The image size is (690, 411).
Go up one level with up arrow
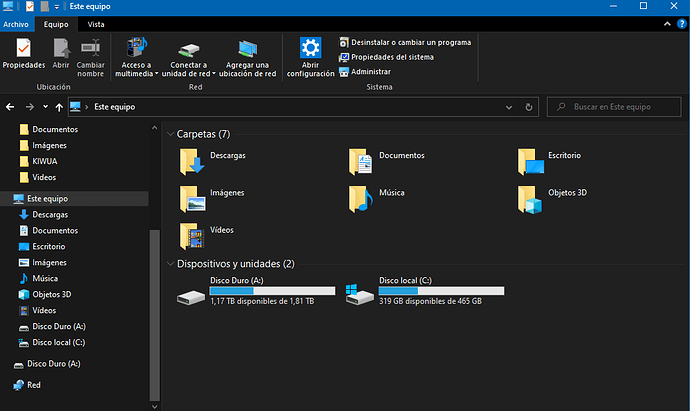pyautogui.click(x=59, y=106)
